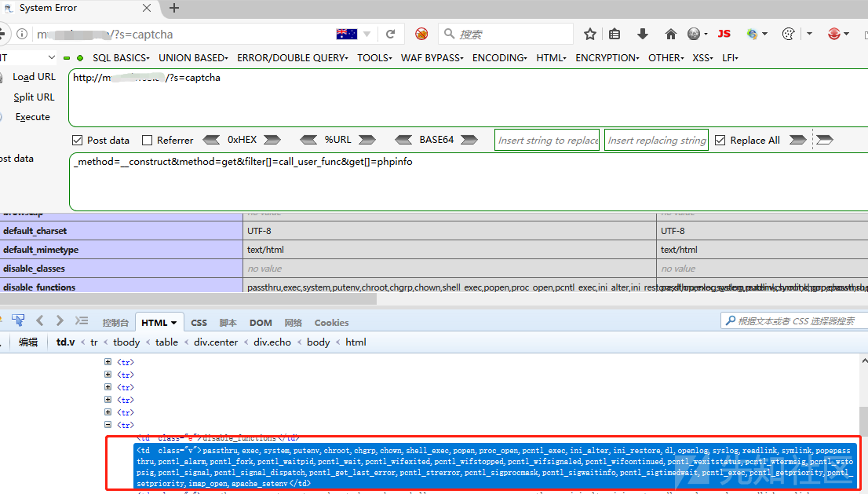
Task: Switch to the 网络 network tab
Action: tap(293, 322)
